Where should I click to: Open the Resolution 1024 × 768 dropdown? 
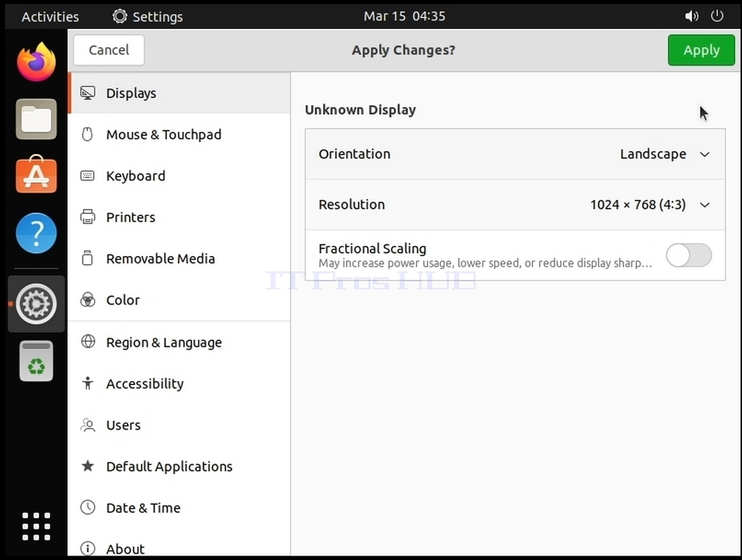(x=515, y=205)
